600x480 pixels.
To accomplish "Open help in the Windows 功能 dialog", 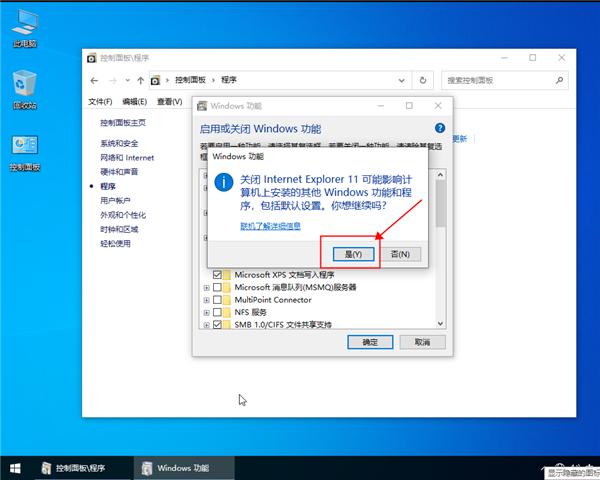I will (x=440, y=128).
